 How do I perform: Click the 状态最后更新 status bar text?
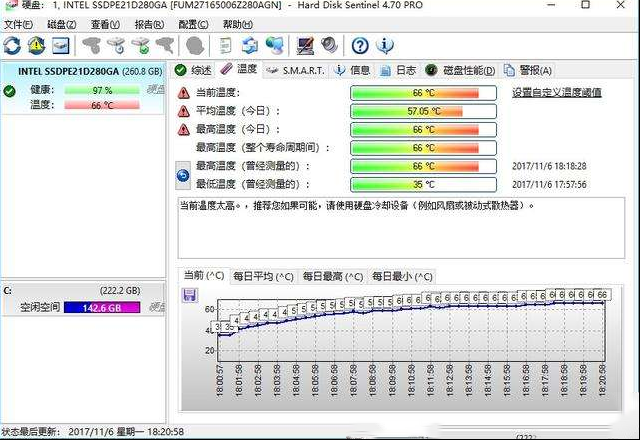click(93, 431)
